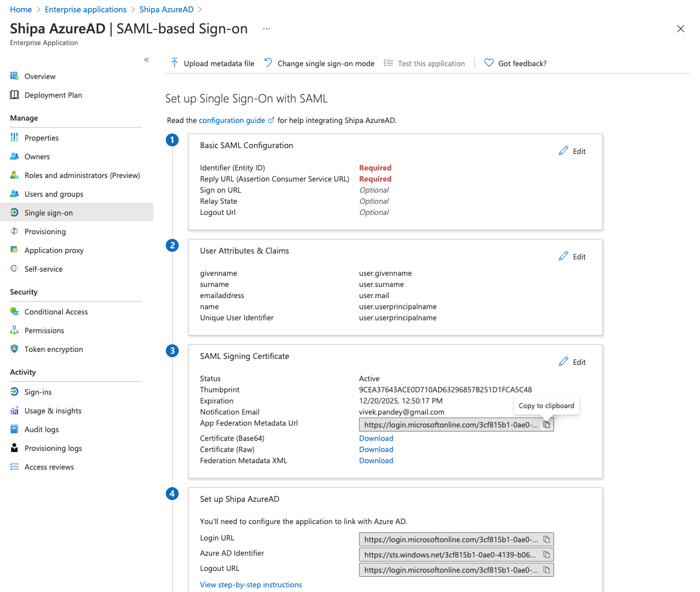This screenshot has height=592, width=700.
Task: Click notification email vivek.pandey@gmail.com
Action: (x=402, y=412)
